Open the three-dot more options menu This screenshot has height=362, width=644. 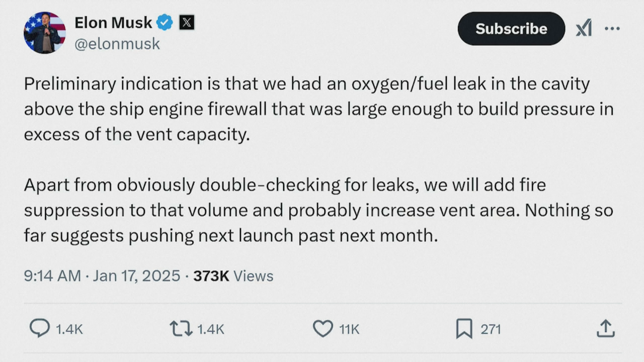612,29
